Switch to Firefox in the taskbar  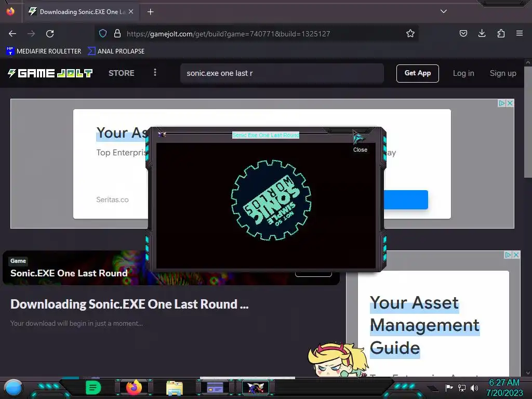tap(134, 388)
